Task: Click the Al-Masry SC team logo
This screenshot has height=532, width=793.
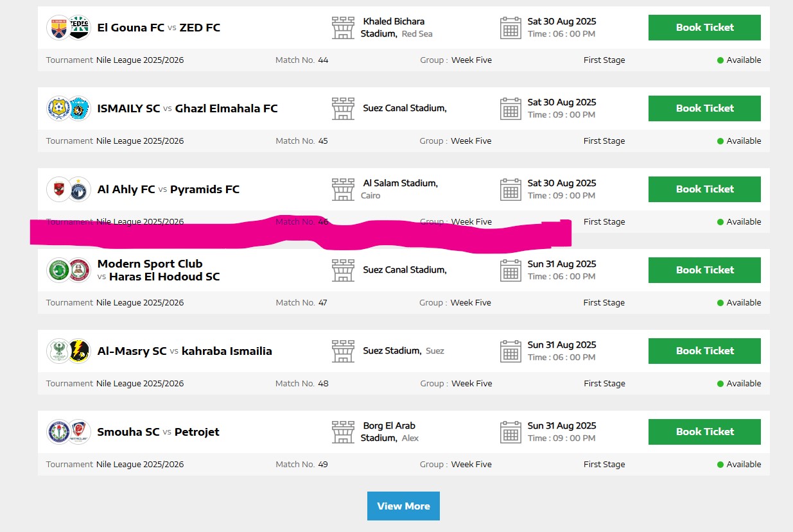Action: 58,351
